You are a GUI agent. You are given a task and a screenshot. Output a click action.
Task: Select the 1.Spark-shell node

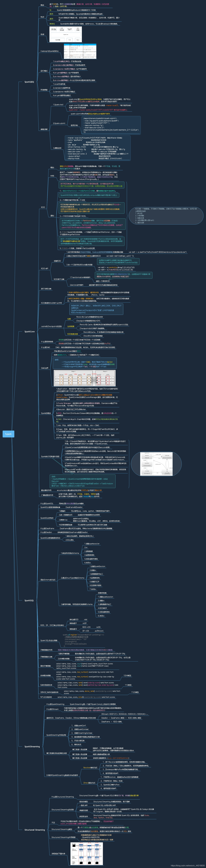(58, 105)
